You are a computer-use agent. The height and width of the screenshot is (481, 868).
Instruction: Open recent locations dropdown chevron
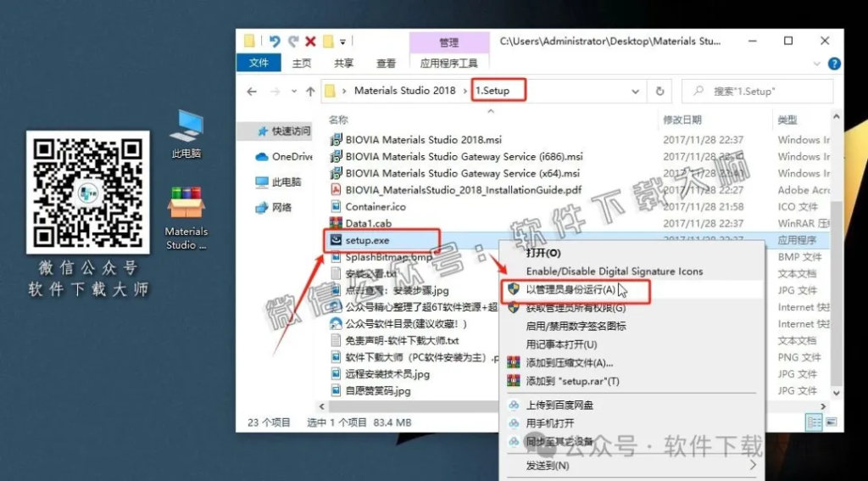tap(294, 92)
